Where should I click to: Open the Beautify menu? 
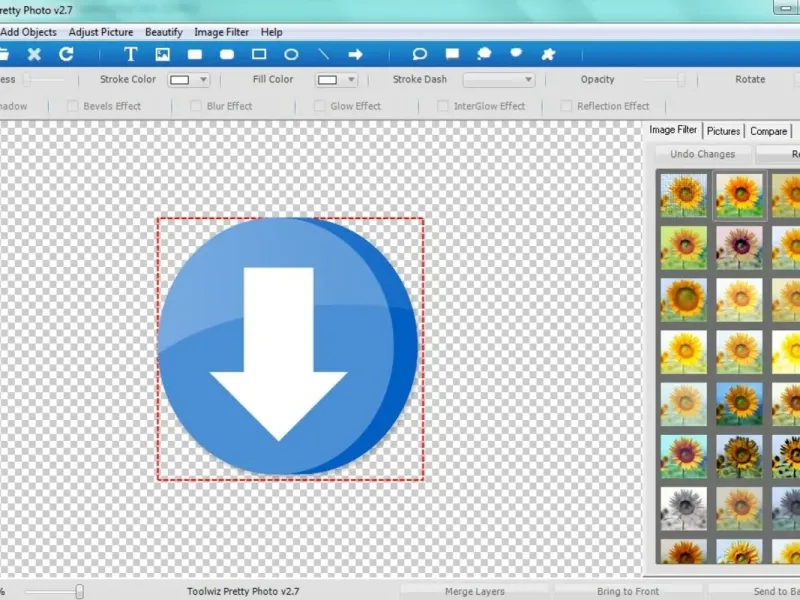164,32
